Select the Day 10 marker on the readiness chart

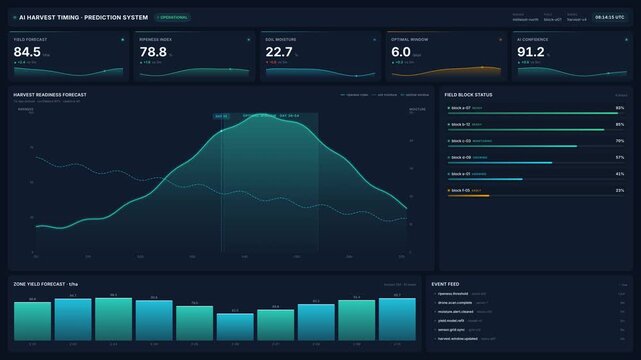coord(221,116)
